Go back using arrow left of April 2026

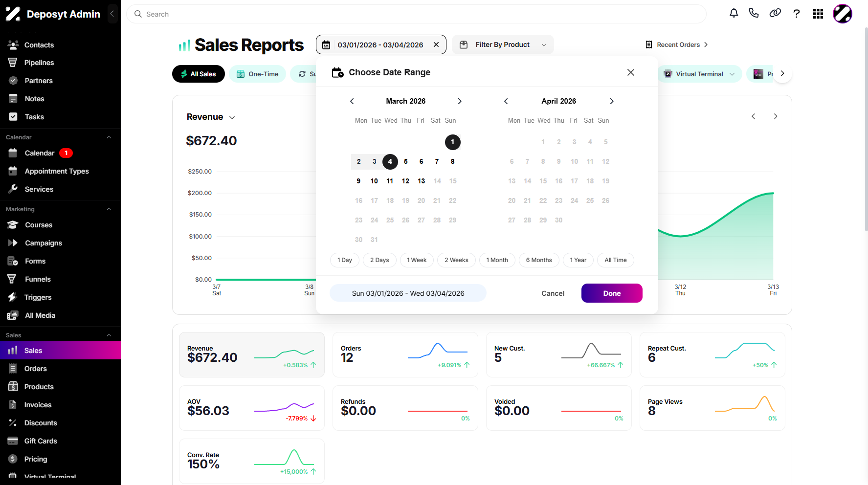(506, 101)
